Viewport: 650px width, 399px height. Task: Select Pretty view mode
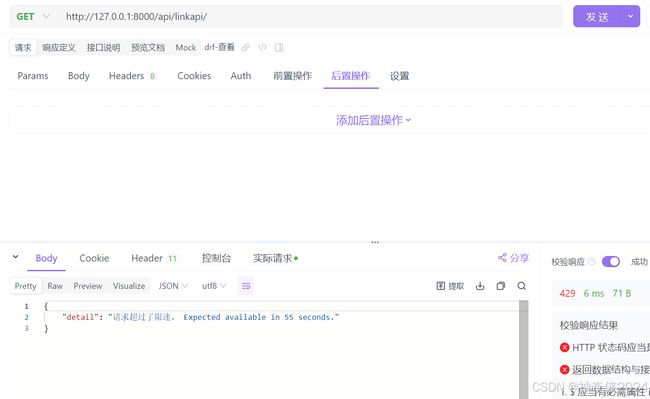pos(26,286)
